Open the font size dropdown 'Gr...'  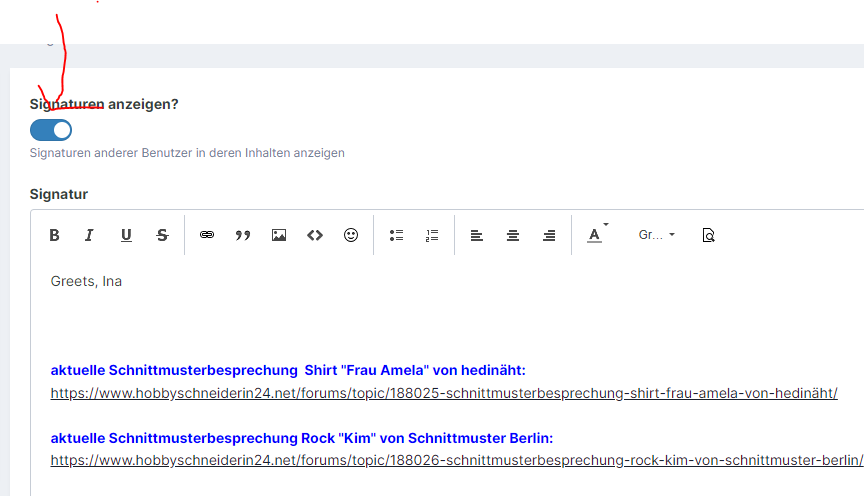tap(656, 235)
